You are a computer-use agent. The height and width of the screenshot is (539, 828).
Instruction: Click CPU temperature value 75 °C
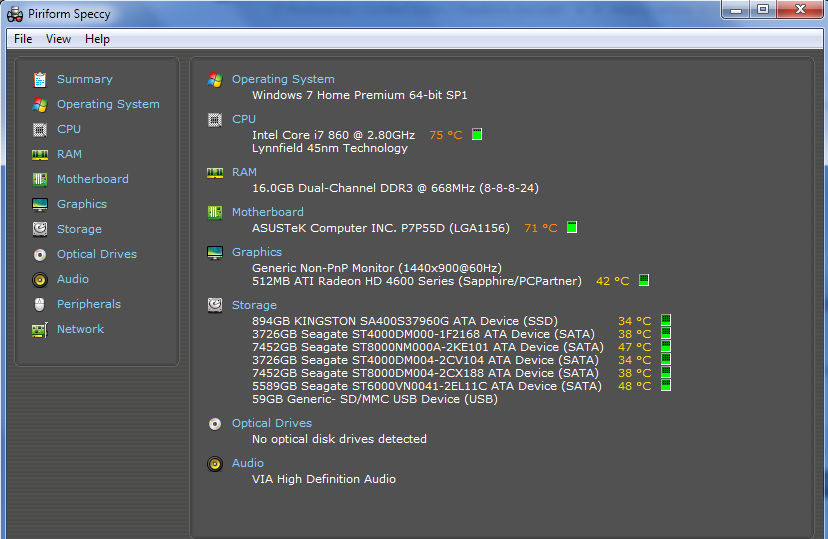click(x=446, y=135)
